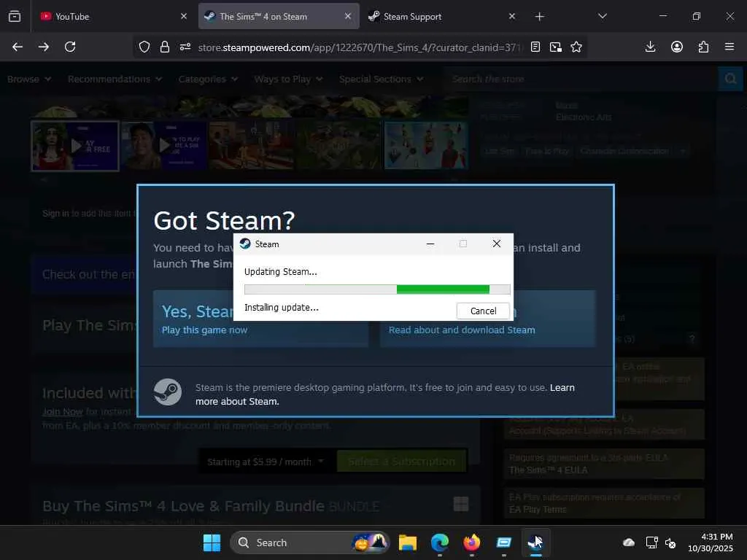Click The Sims 4 EULA link
The height and width of the screenshot is (560, 747).
[x=549, y=470]
